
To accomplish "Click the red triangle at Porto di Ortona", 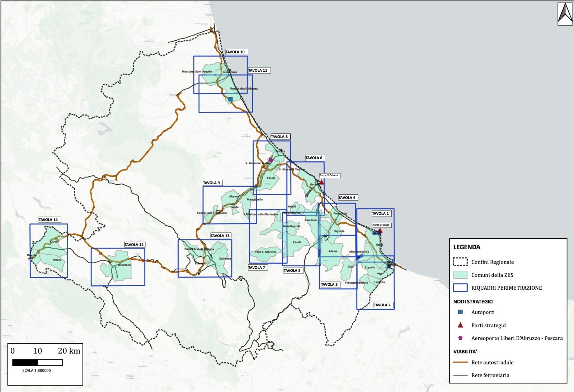I will click(x=321, y=182).
